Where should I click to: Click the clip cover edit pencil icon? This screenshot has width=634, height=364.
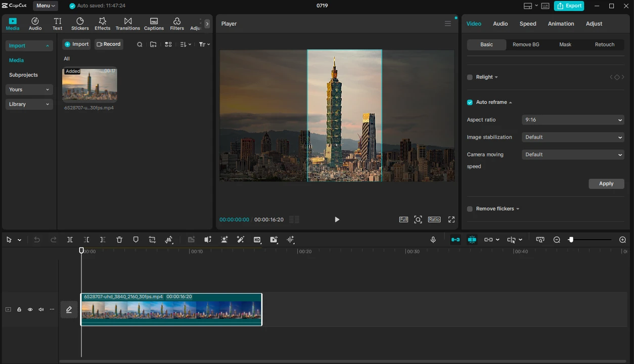point(69,309)
